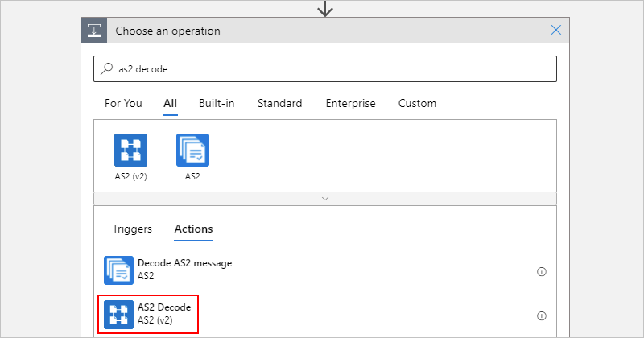
Task: Select the All tab
Action: click(170, 103)
